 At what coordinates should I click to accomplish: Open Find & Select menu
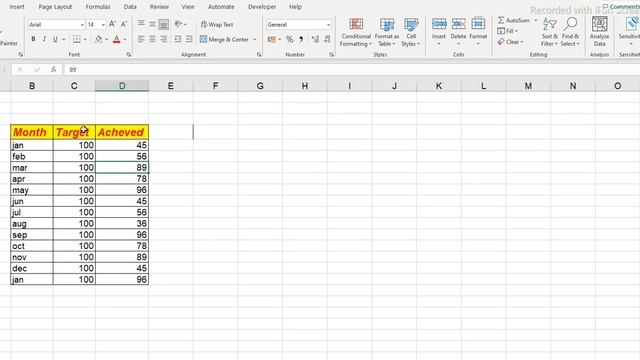click(x=570, y=32)
